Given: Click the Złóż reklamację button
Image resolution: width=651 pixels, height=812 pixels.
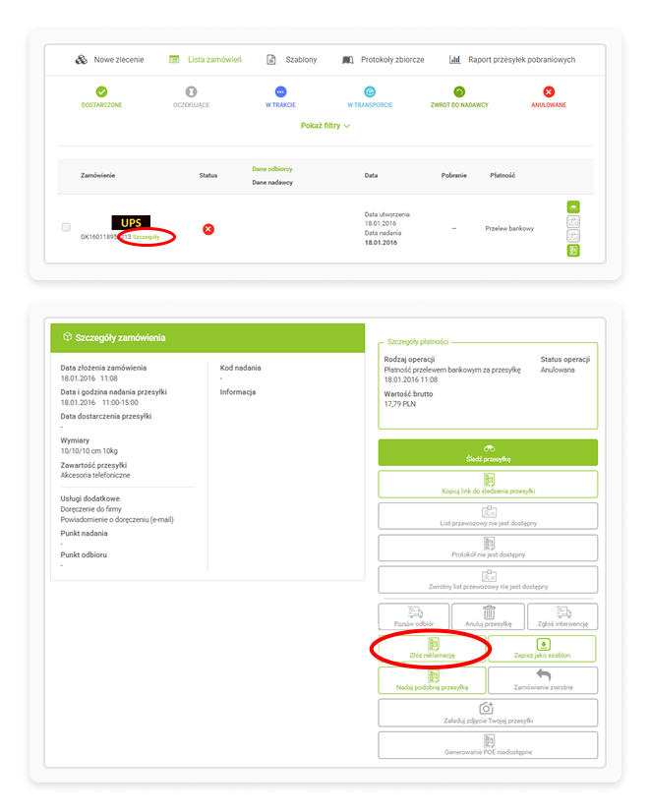Looking at the screenshot, I should point(433,649).
